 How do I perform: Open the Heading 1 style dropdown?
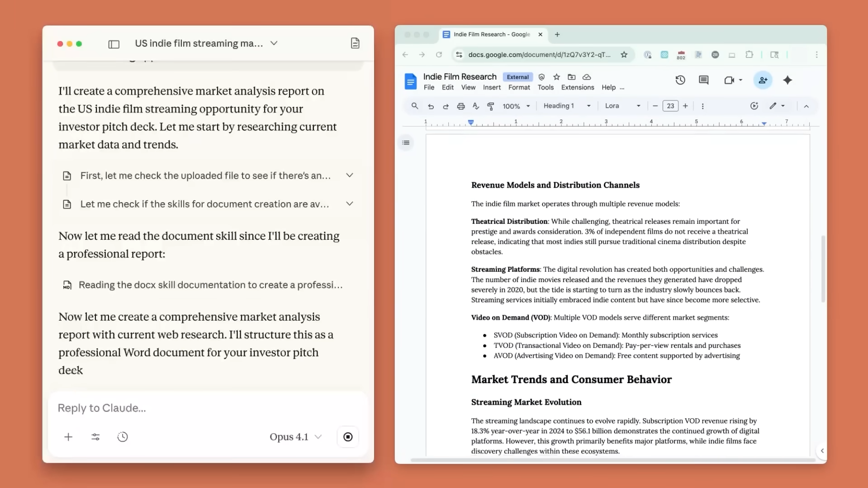coord(567,106)
